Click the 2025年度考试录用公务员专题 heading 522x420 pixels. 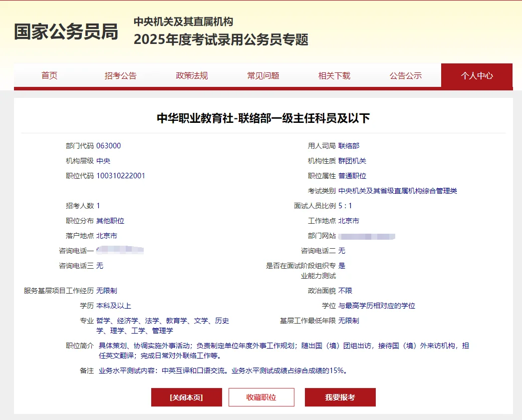click(221, 39)
